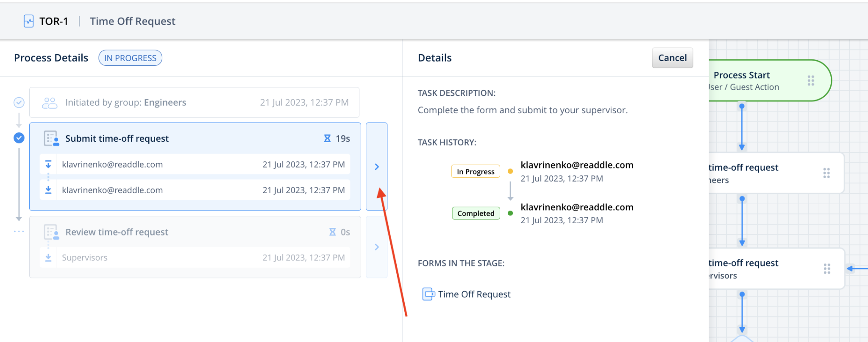Expand details arrow for Submit time-off request
This screenshot has height=342, width=868.
(x=376, y=167)
